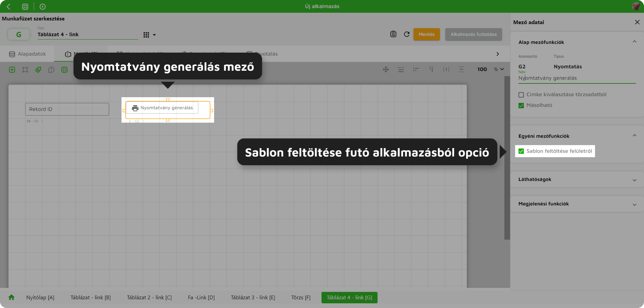
Task: Click equal vertical spacing icon
Action: [401, 69]
